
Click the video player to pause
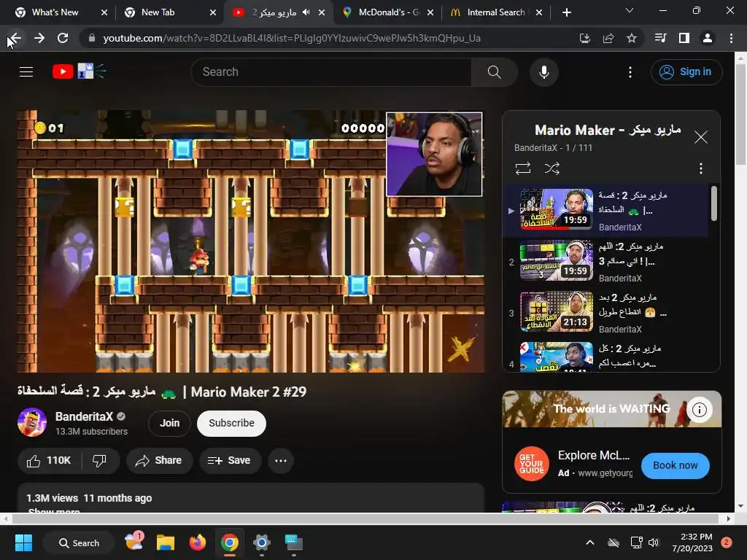click(x=251, y=241)
